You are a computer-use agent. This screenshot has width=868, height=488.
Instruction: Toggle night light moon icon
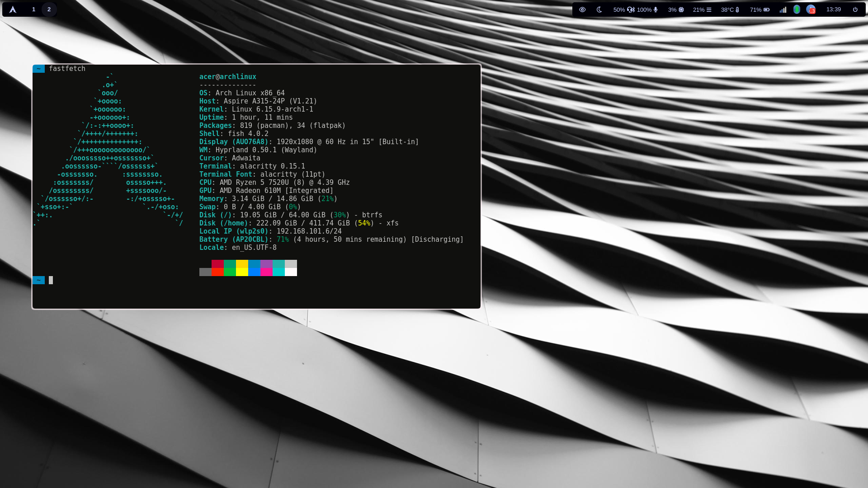[x=599, y=9]
